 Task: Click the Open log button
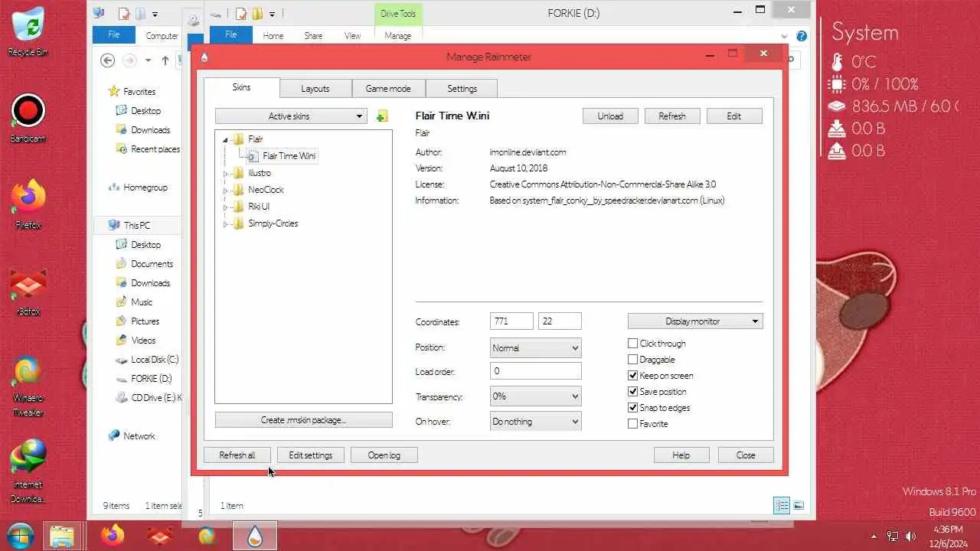(384, 455)
